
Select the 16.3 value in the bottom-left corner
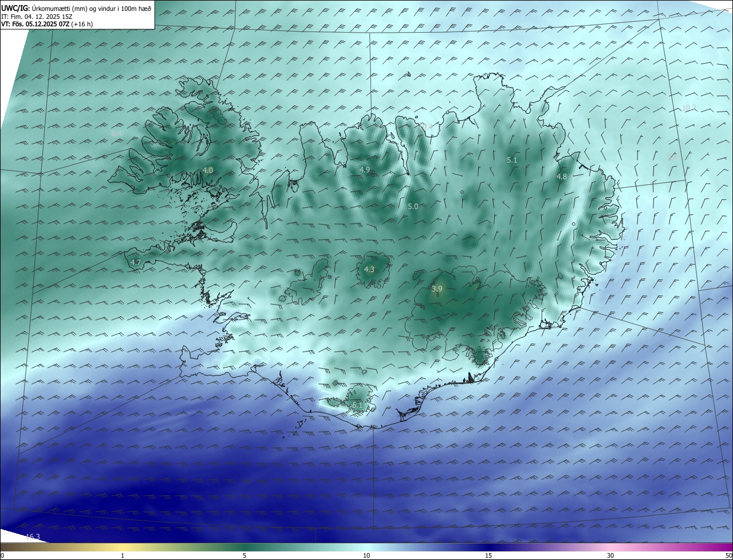[x=33, y=537]
